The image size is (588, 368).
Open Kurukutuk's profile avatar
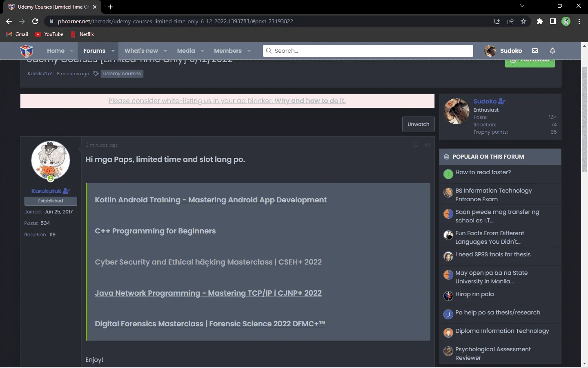[x=51, y=161]
